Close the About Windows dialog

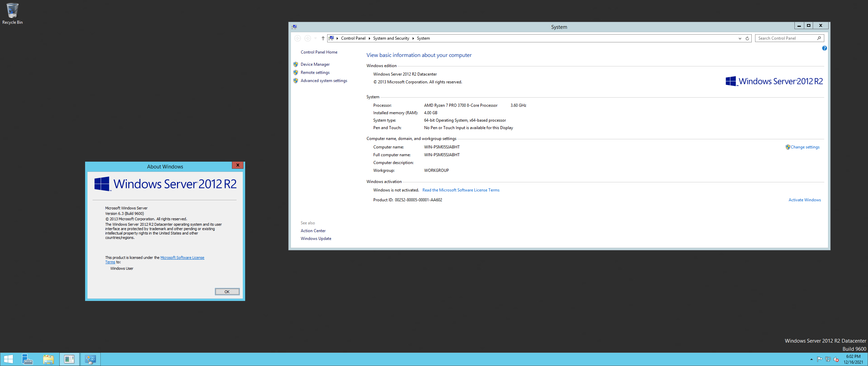click(x=238, y=165)
